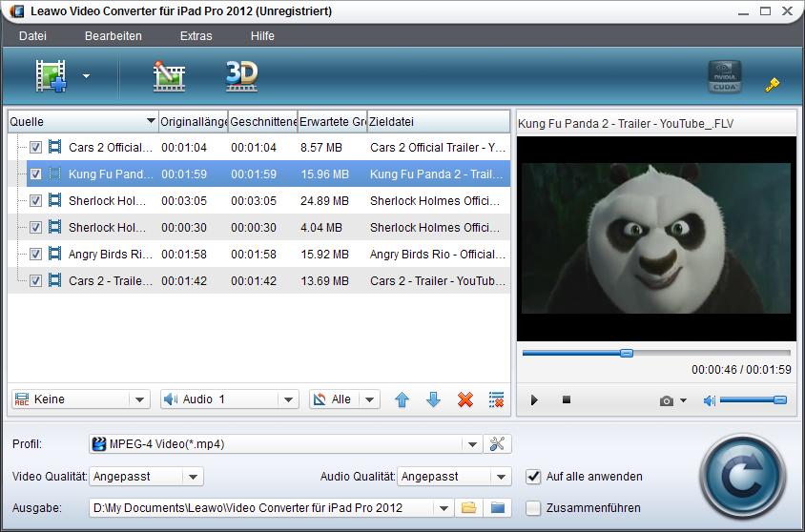Play the video preview
805x532 pixels.
point(534,400)
